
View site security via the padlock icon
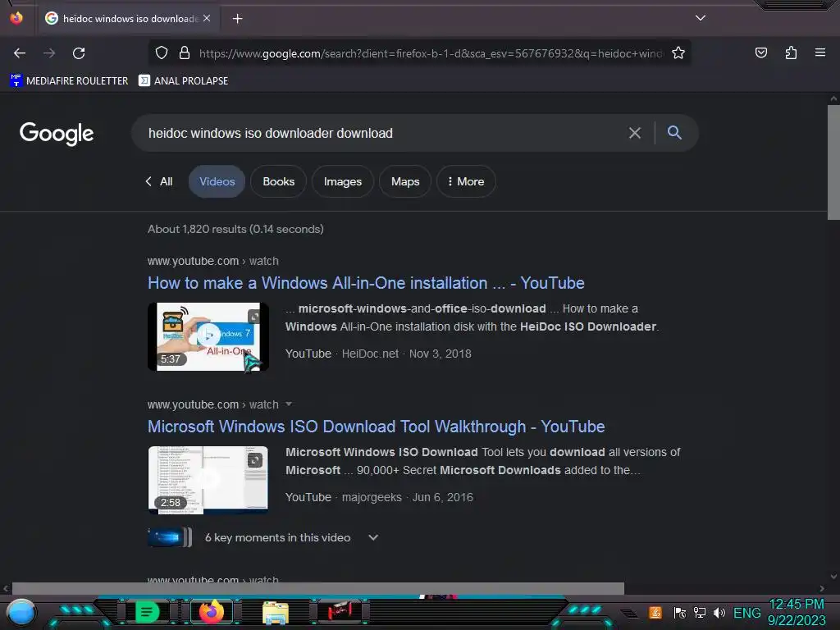[x=185, y=52]
